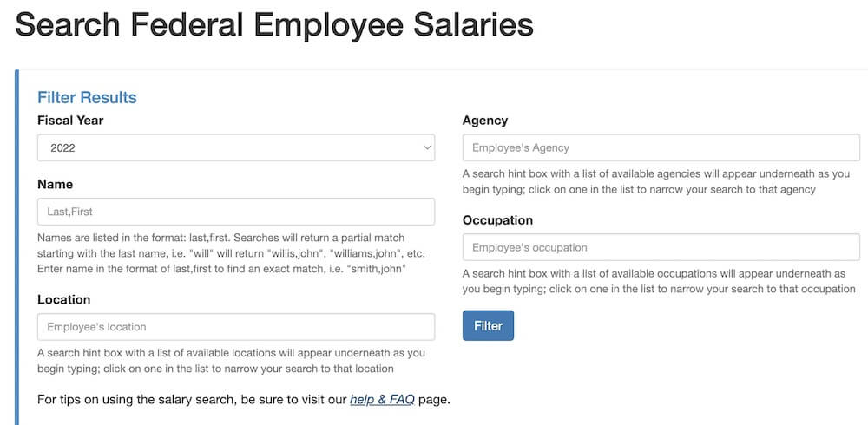This screenshot has width=868, height=425.
Task: Open the Fiscal Year dropdown showing 2022
Action: [x=234, y=147]
